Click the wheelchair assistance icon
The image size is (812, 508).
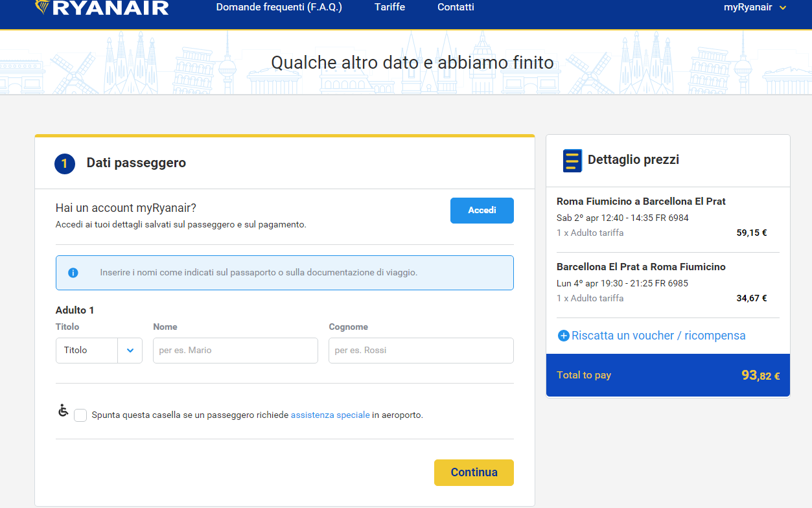point(63,410)
